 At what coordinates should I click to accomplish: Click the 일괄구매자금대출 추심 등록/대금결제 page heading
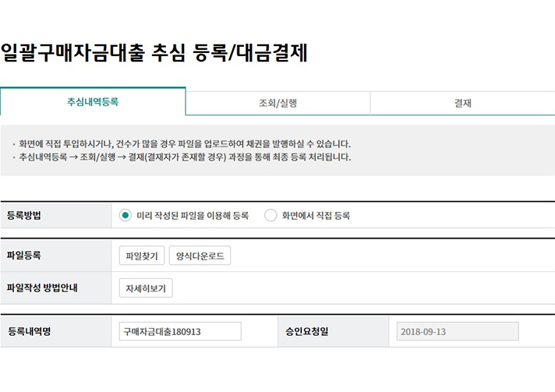pos(154,53)
